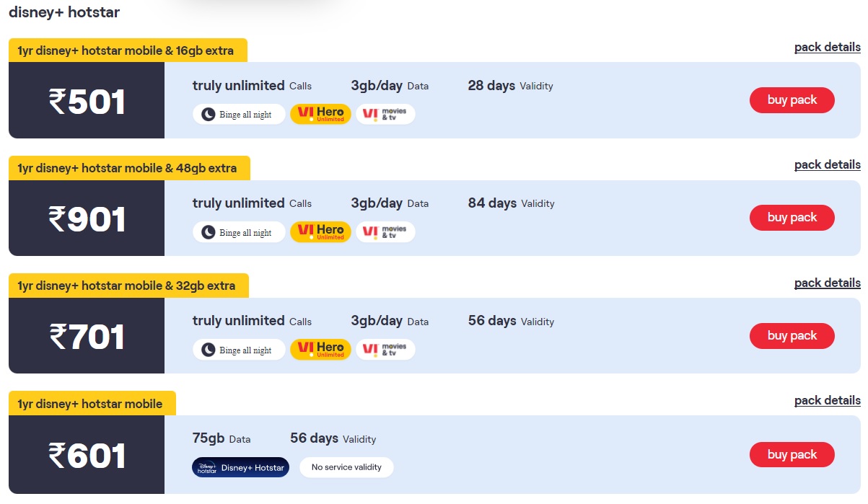This screenshot has width=868, height=504.
Task: Click Vi movies & tv badge on ₹901 pack
Action: 385,232
